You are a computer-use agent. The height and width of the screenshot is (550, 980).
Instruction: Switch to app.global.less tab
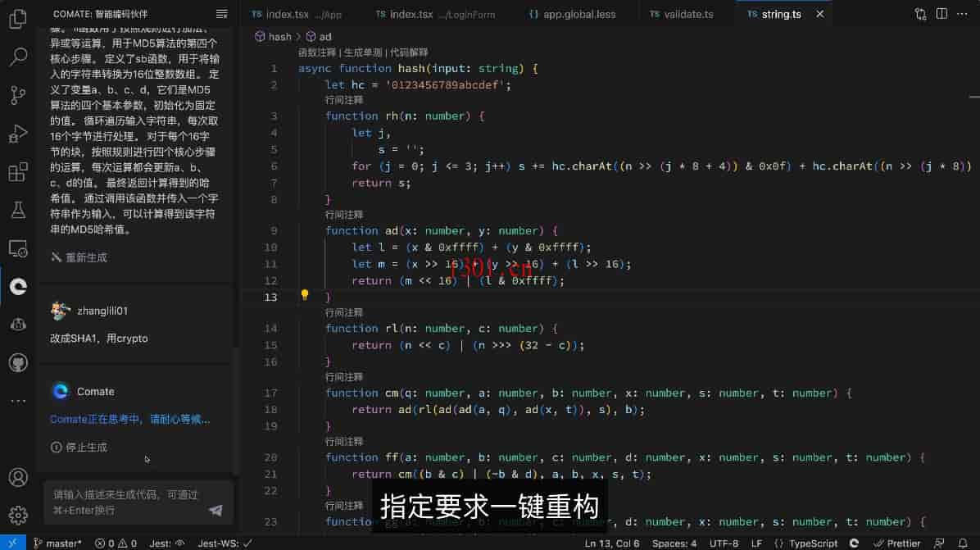(x=573, y=14)
